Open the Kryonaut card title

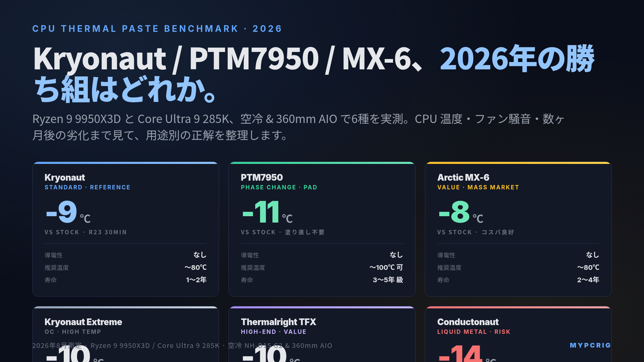[x=65, y=177]
